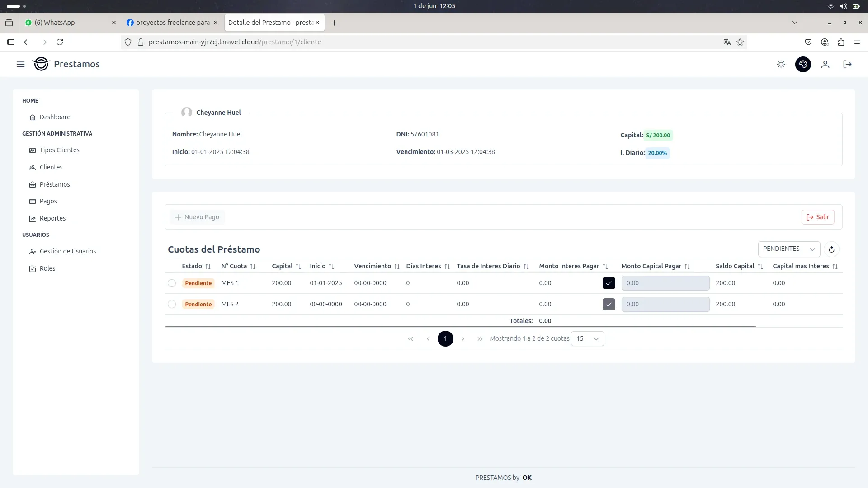Toggle the MES 2 capital checkbox
This screenshot has width=868, height=488.
609,304
